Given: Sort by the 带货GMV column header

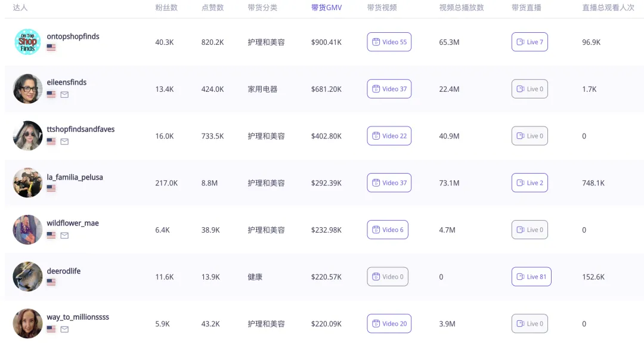Looking at the screenshot, I should (x=326, y=8).
